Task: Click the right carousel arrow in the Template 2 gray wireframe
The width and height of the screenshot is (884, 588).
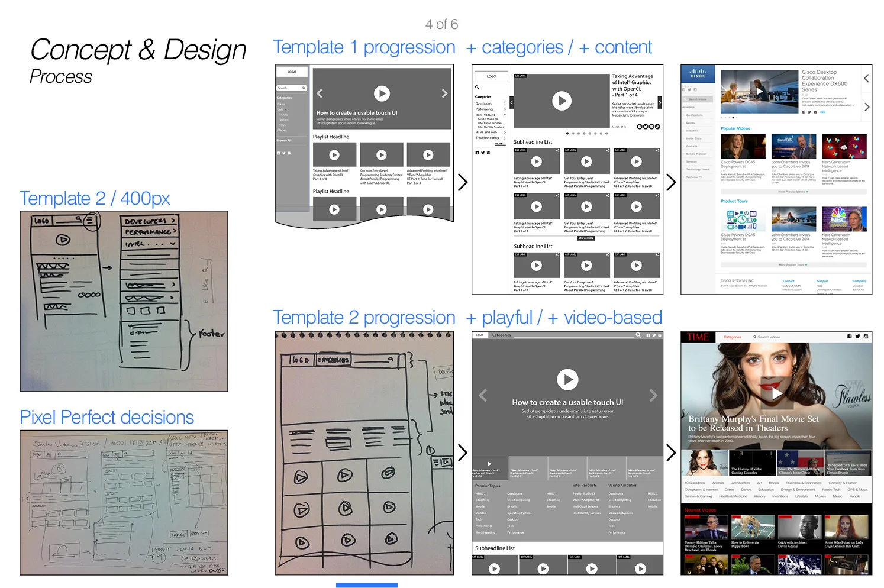Action: pos(653,395)
